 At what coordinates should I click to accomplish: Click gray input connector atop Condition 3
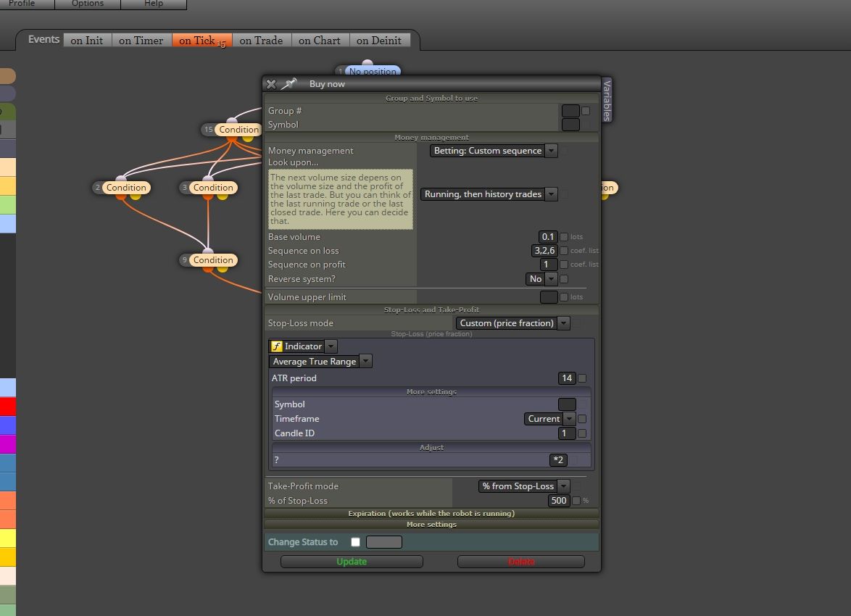click(208, 178)
